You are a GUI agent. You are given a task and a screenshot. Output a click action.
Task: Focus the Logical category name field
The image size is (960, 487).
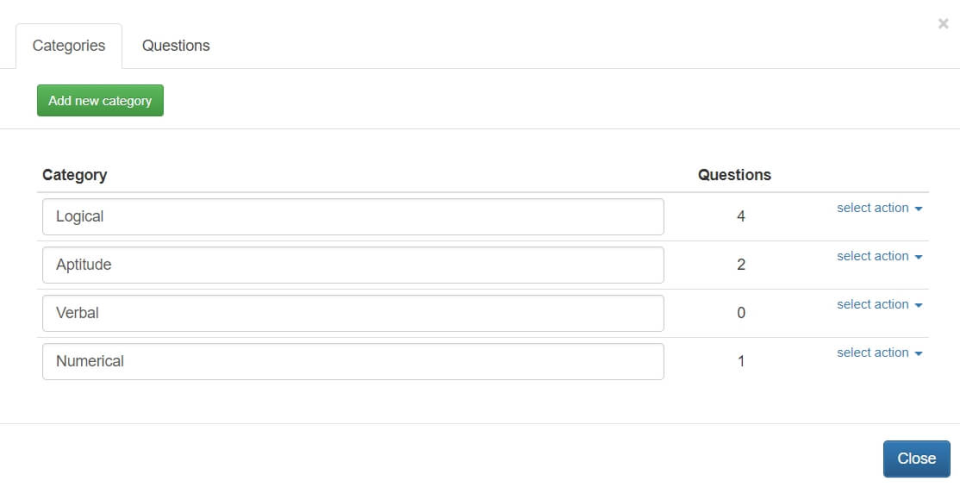pos(353,217)
